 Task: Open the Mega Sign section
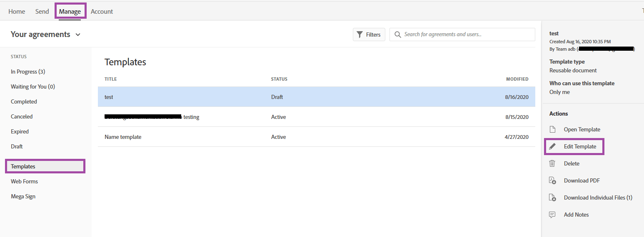23,196
